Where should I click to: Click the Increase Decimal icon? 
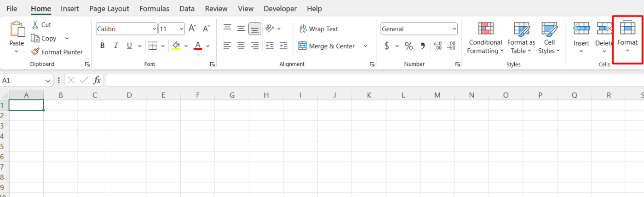pos(437,46)
